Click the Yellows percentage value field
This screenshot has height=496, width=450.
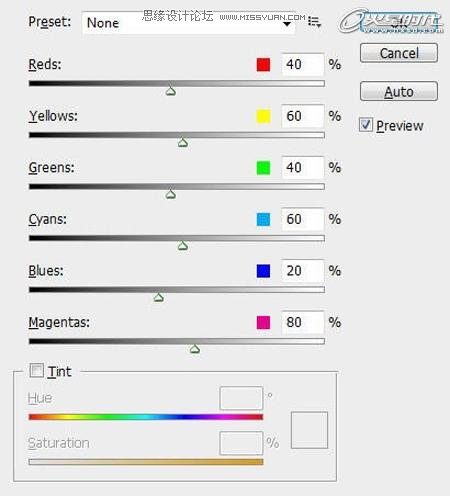[302, 116]
